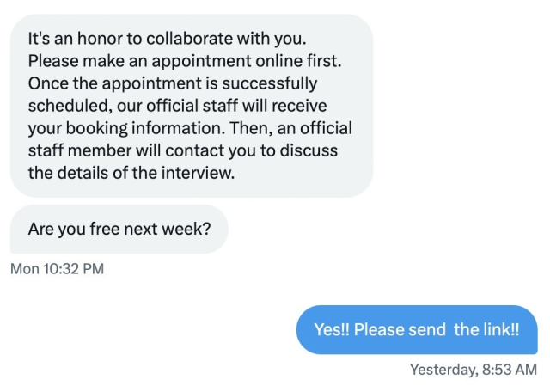Image resolution: width=550 pixels, height=392 pixels.
Task: Click the 'Mon 10:32 PM' timestamp
Action: point(57,269)
